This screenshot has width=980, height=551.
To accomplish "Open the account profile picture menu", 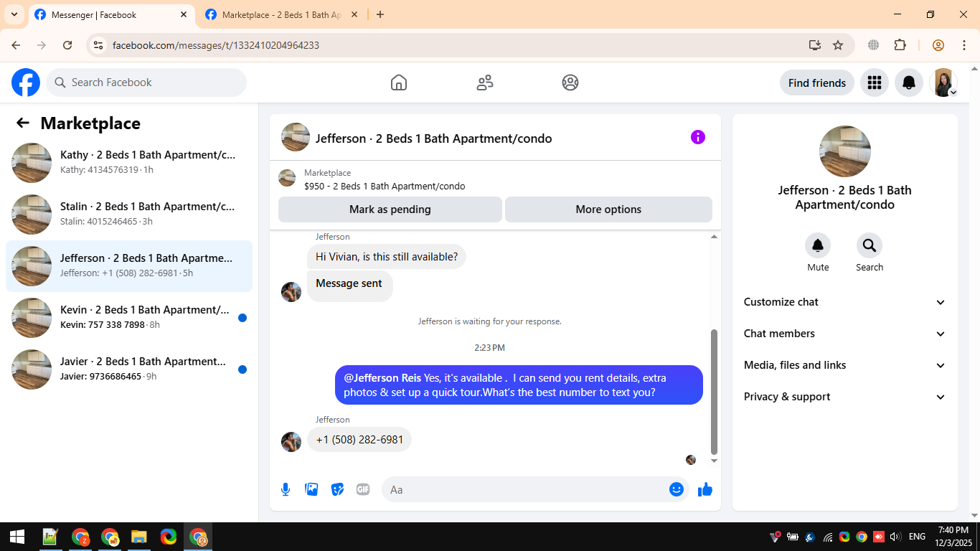I will pos(943,83).
